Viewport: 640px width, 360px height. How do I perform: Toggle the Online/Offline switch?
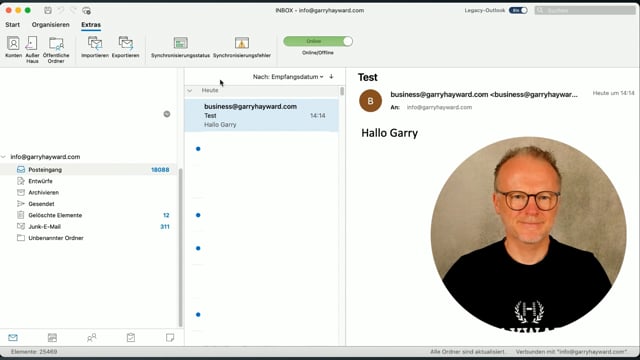(x=318, y=41)
